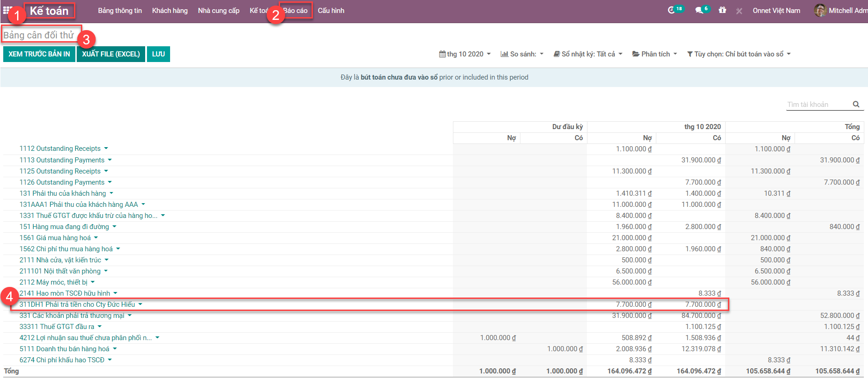Viewport: 868px width, 385px height.
Task: Open the So sánh comparison dropdown
Action: pos(522,54)
